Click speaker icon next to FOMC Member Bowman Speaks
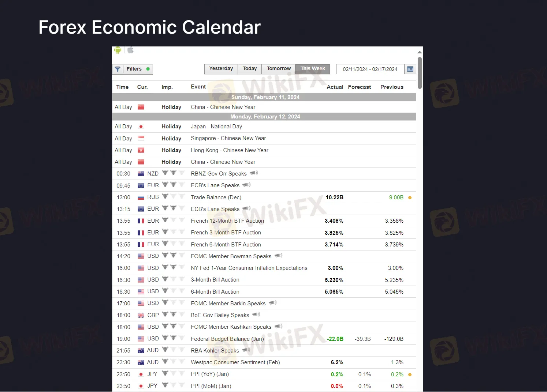This screenshot has height=392, width=547. (x=278, y=256)
